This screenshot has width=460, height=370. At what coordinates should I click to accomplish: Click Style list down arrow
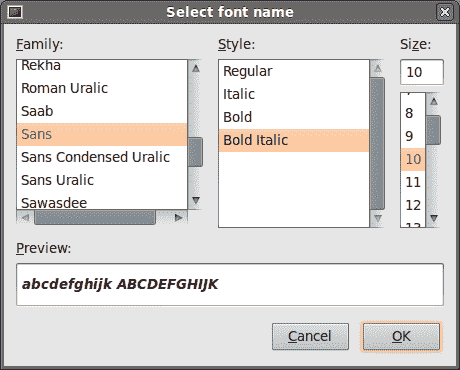click(378, 219)
